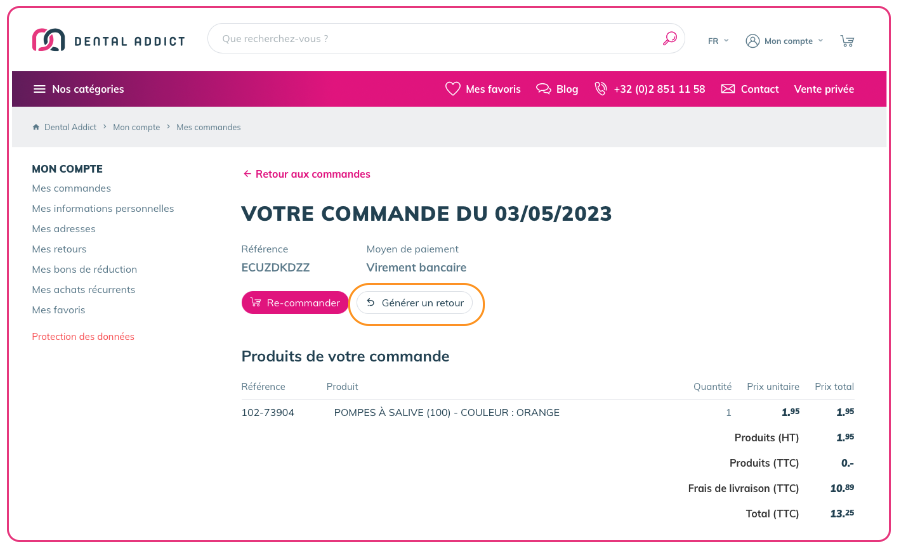Select Mes adresses in account sidebar

tap(64, 229)
